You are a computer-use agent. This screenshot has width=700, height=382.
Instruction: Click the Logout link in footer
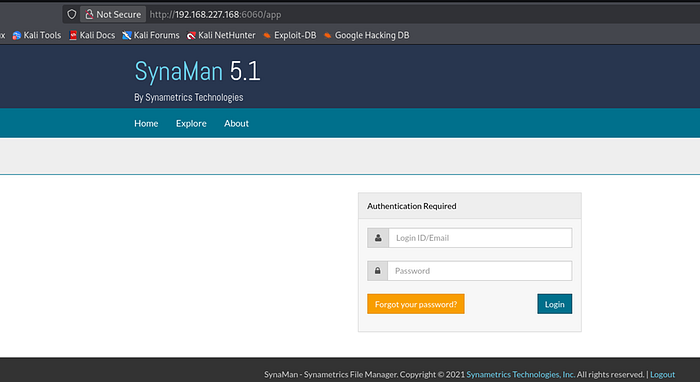coord(662,374)
